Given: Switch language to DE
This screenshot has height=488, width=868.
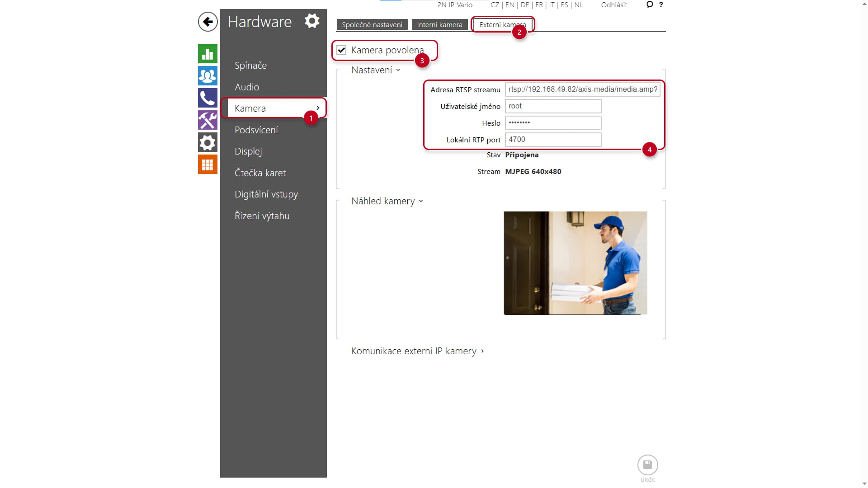Looking at the screenshot, I should point(524,5).
